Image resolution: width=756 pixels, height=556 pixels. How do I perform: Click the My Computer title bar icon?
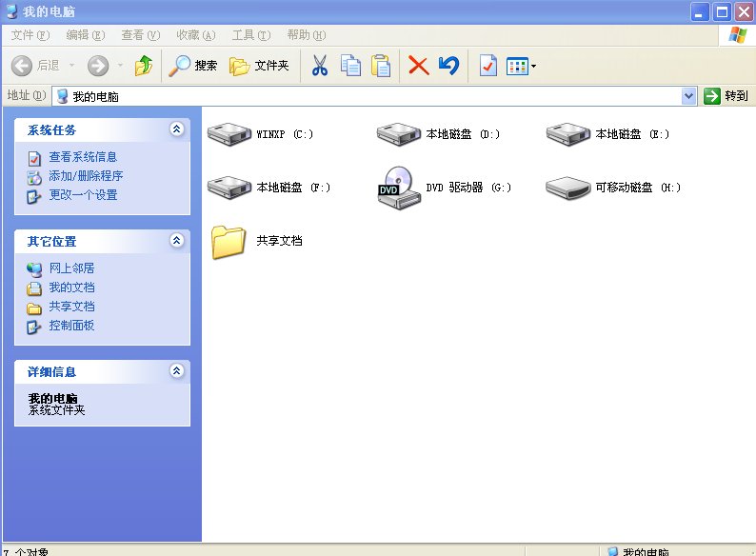point(11,11)
